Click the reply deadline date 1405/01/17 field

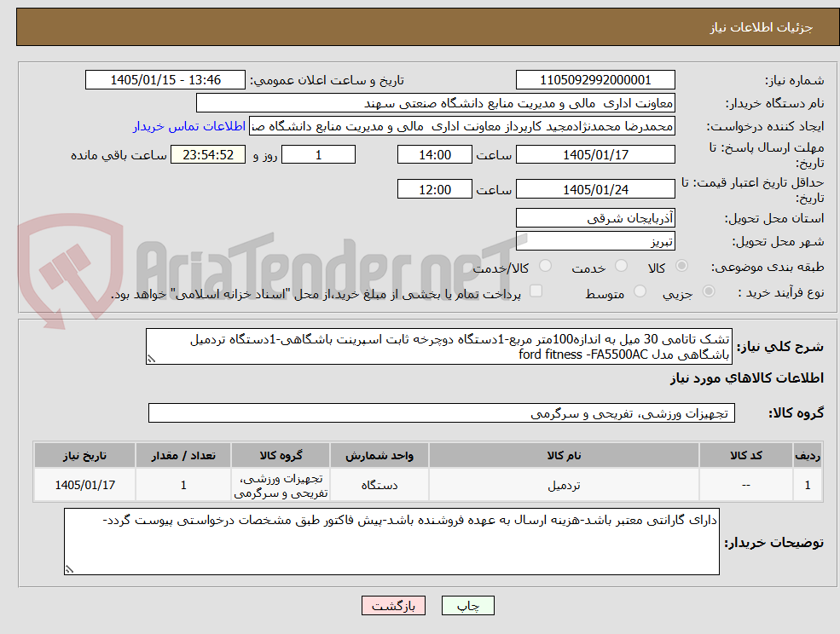pyautogui.click(x=595, y=155)
